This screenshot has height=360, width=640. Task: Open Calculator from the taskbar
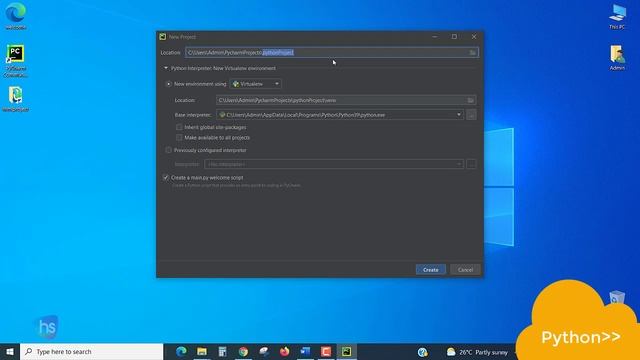[222, 351]
